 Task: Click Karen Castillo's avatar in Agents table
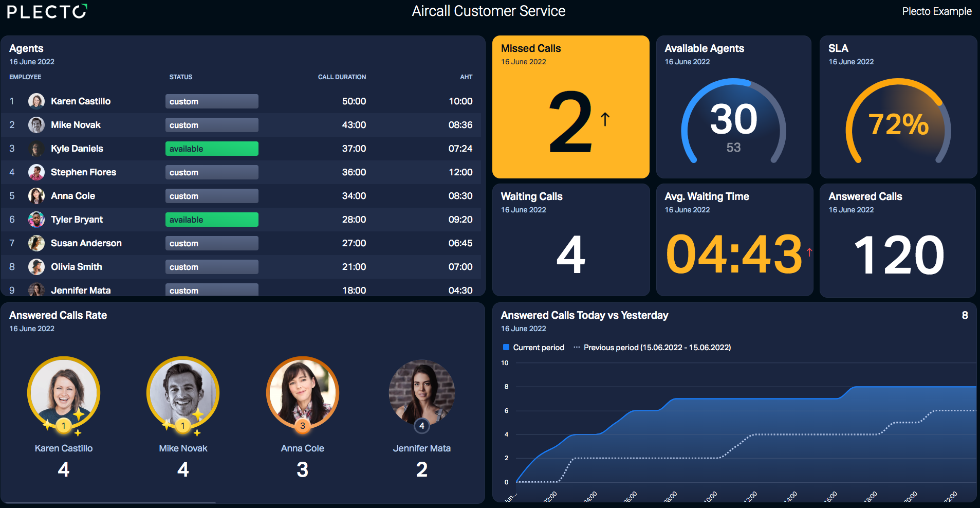36,101
